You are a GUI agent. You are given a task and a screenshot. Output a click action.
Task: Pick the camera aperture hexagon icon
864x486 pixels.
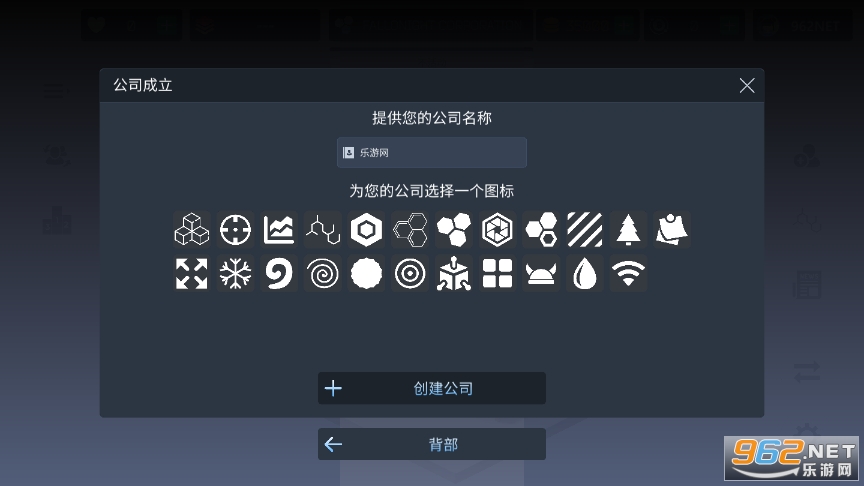coord(498,229)
